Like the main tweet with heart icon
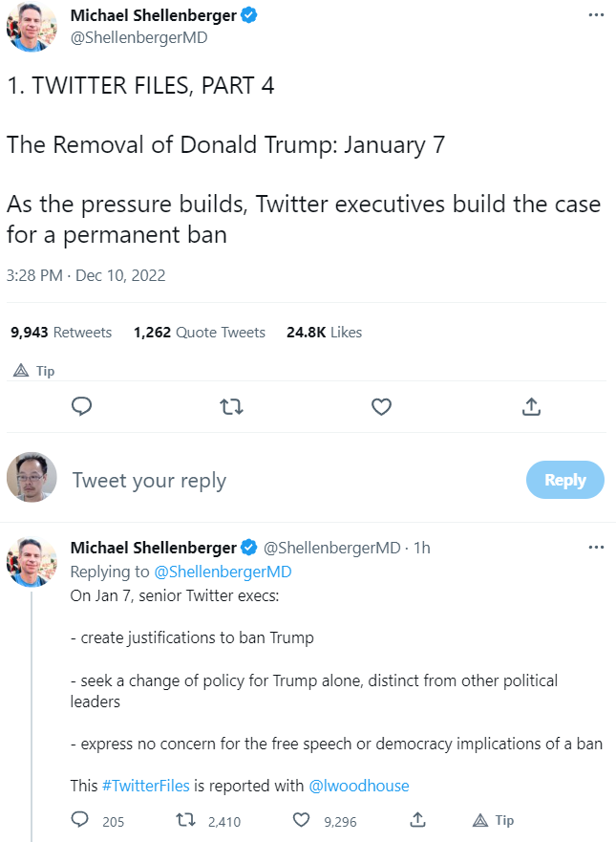This screenshot has height=842, width=616. point(381,407)
